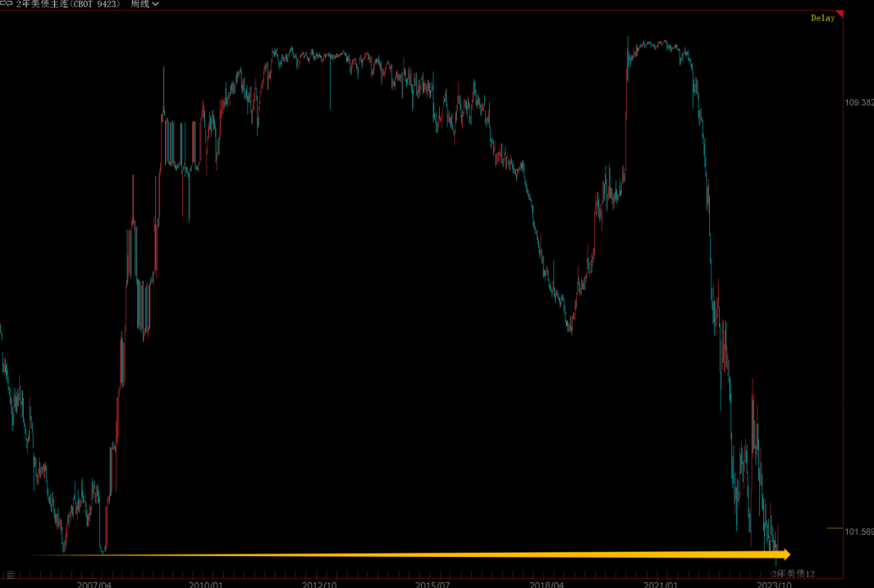874x588 pixels.
Task: Click the 2年美债12 contract marker label
Action: click(794, 573)
